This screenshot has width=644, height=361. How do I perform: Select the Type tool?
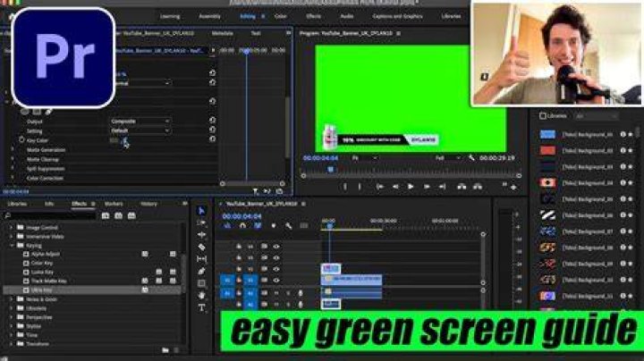tap(201, 307)
